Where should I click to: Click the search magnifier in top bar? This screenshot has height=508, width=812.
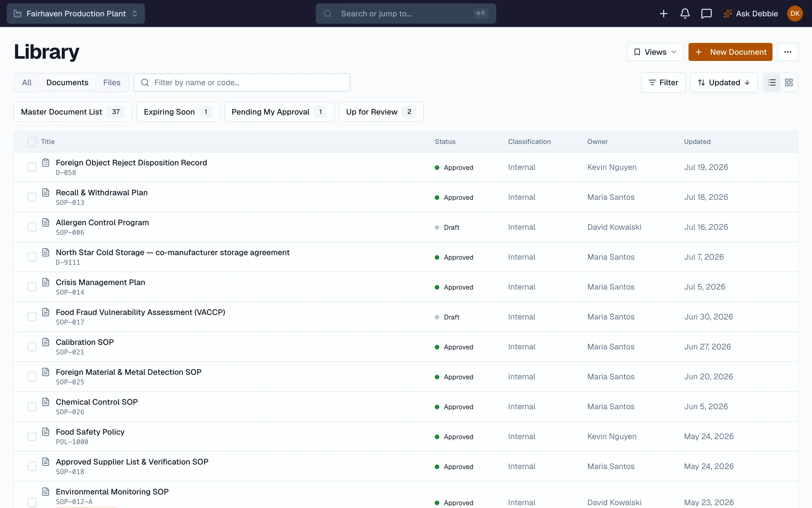click(x=328, y=14)
